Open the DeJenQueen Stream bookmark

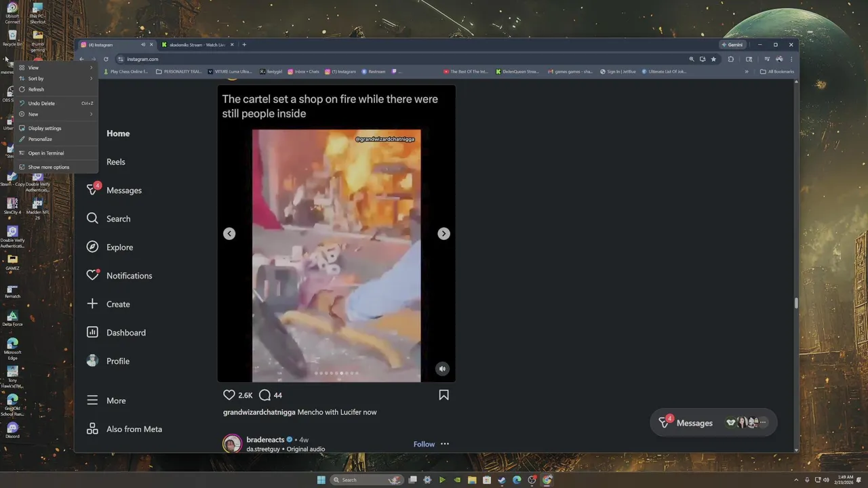tap(517, 71)
